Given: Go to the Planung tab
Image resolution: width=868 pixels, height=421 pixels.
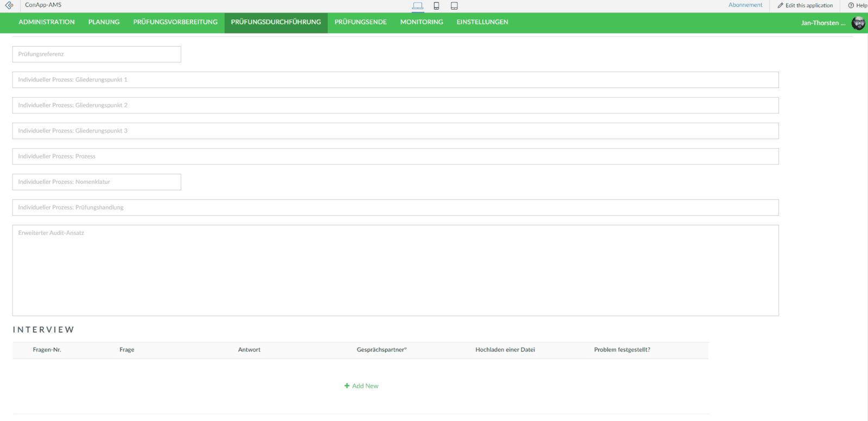Looking at the screenshot, I should pyautogui.click(x=104, y=22).
